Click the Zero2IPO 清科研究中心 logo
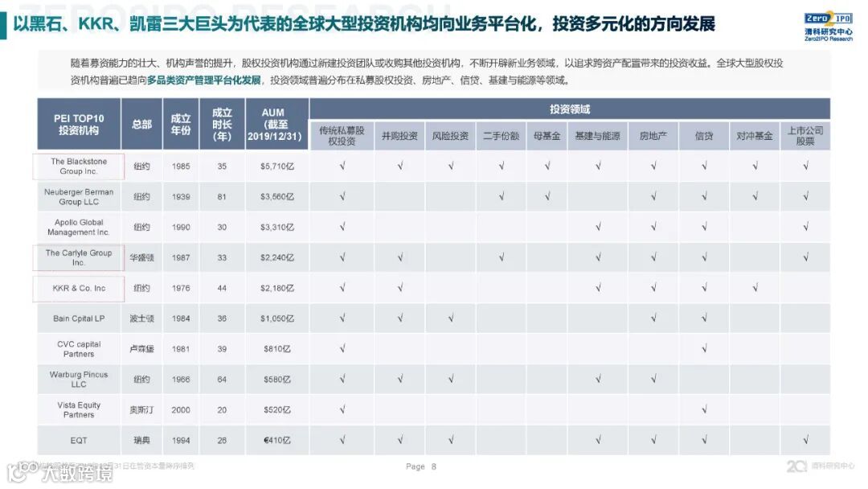The image size is (868, 489). click(x=828, y=27)
